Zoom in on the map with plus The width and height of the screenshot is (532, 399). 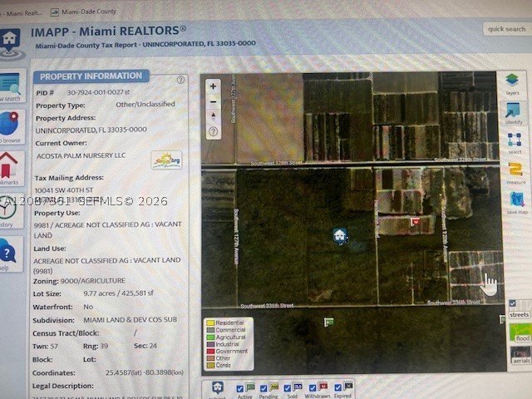(x=213, y=86)
